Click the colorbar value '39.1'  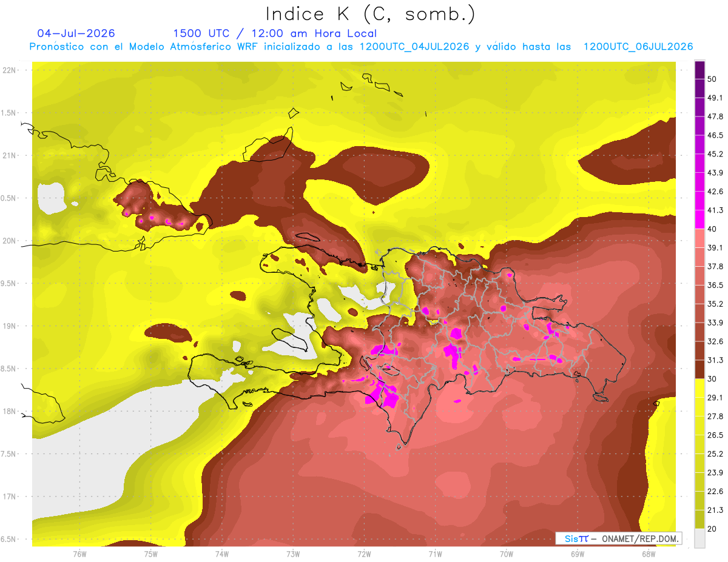[x=715, y=247]
